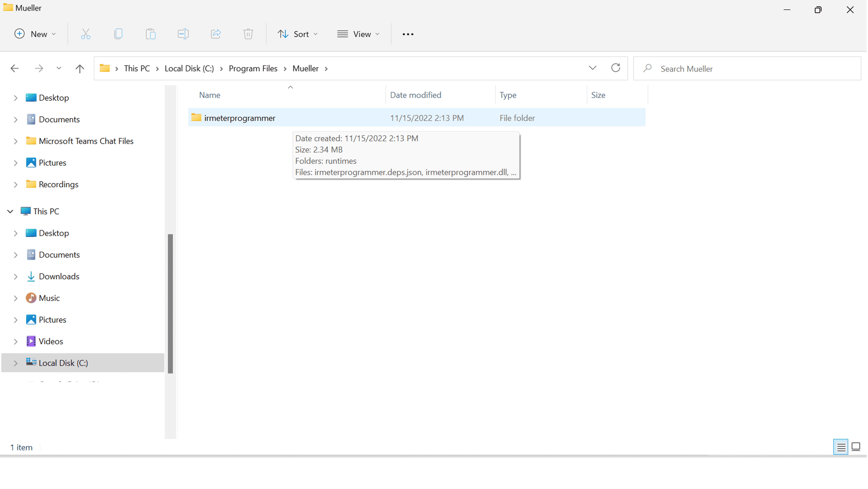Click the Downloads arrow icon in sidebar
This screenshot has width=868, height=489.
[x=31, y=277]
